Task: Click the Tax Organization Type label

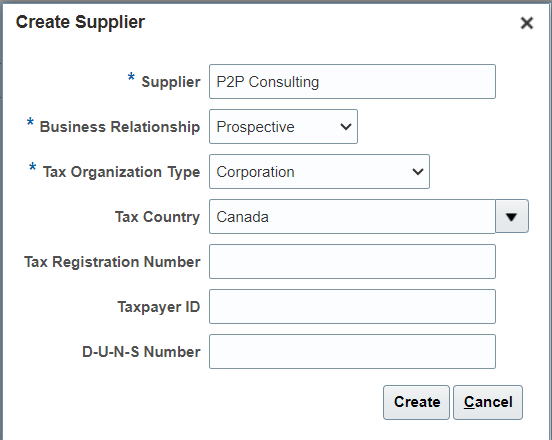Action: (x=121, y=172)
